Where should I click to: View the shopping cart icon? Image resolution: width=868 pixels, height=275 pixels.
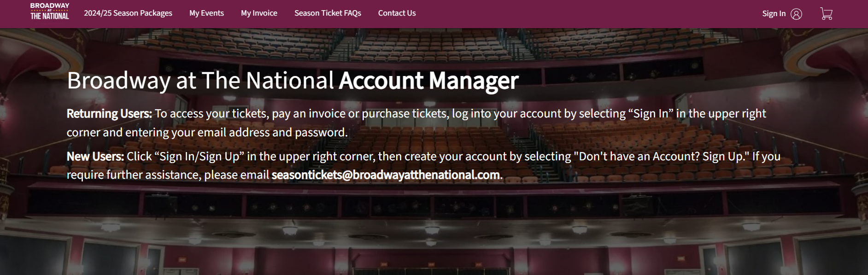click(826, 14)
